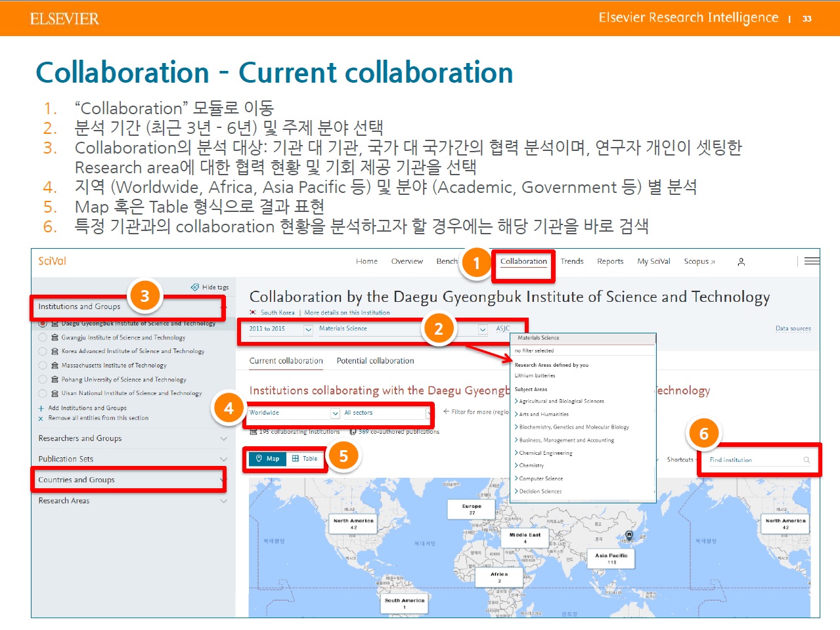Open the user profile icon

tap(741, 262)
